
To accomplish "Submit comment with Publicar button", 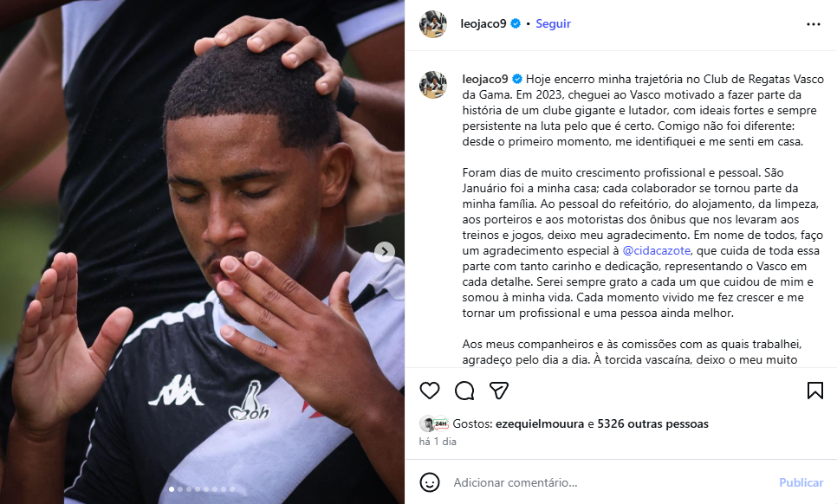I will point(801,482).
